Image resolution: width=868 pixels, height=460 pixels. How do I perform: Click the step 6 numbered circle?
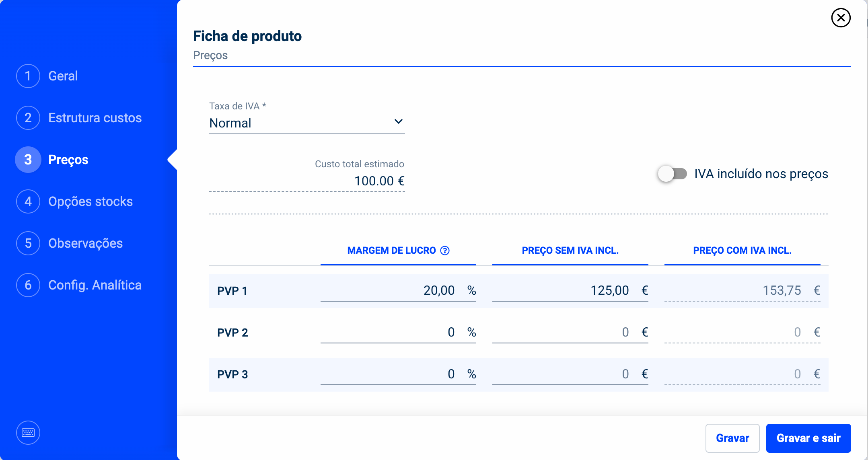point(28,285)
